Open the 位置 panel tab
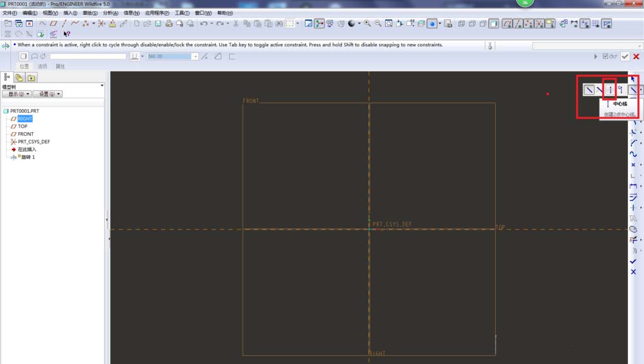The height and width of the screenshot is (364, 644). [24, 66]
